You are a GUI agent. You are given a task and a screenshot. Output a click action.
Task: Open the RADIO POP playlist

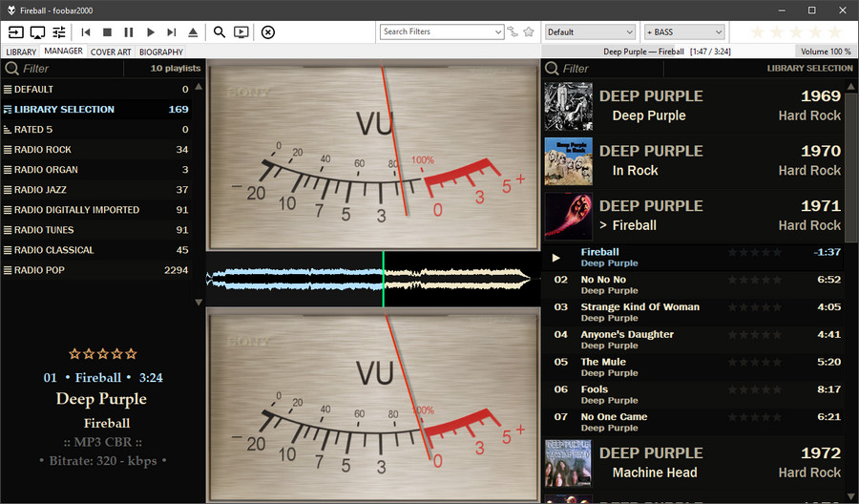pyautogui.click(x=95, y=270)
